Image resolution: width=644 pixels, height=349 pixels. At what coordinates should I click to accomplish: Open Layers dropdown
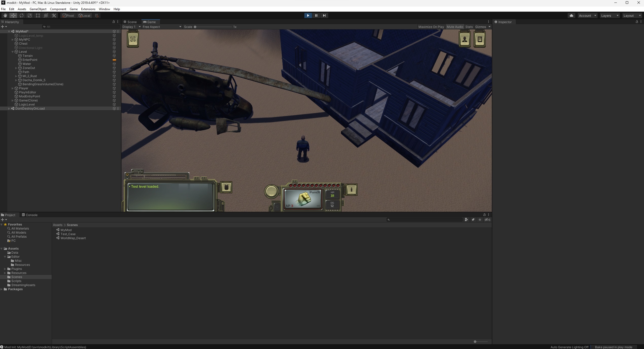pyautogui.click(x=610, y=15)
